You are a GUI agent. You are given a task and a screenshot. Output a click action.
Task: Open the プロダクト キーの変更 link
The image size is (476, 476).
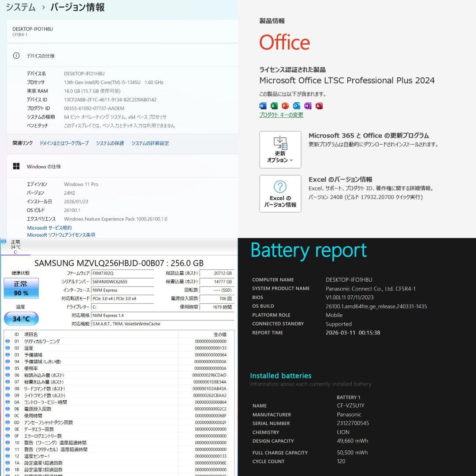[281, 115]
